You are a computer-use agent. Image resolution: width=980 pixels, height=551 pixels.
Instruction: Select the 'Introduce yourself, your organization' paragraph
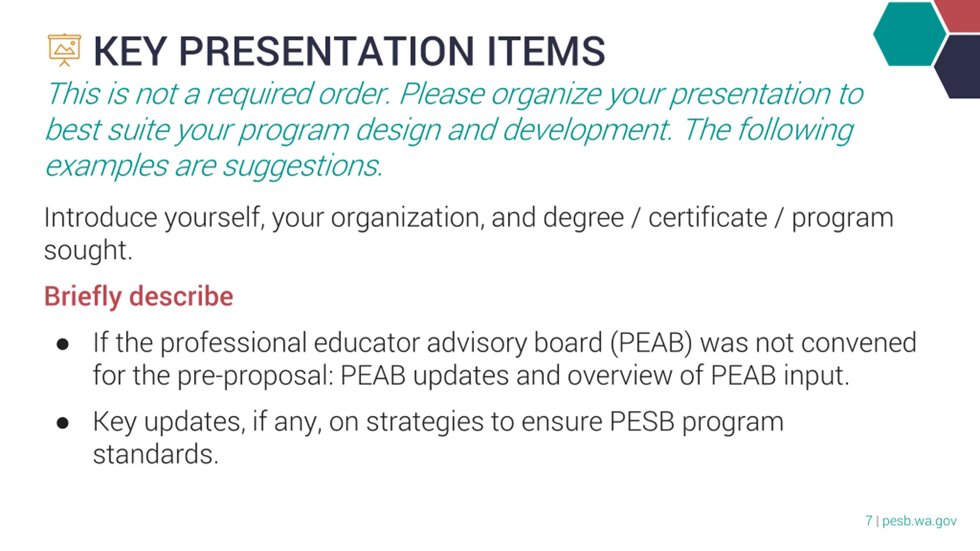pyautogui.click(x=469, y=234)
